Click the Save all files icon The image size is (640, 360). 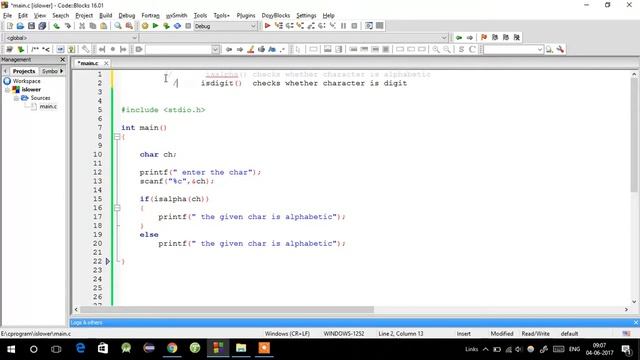pos(42,26)
